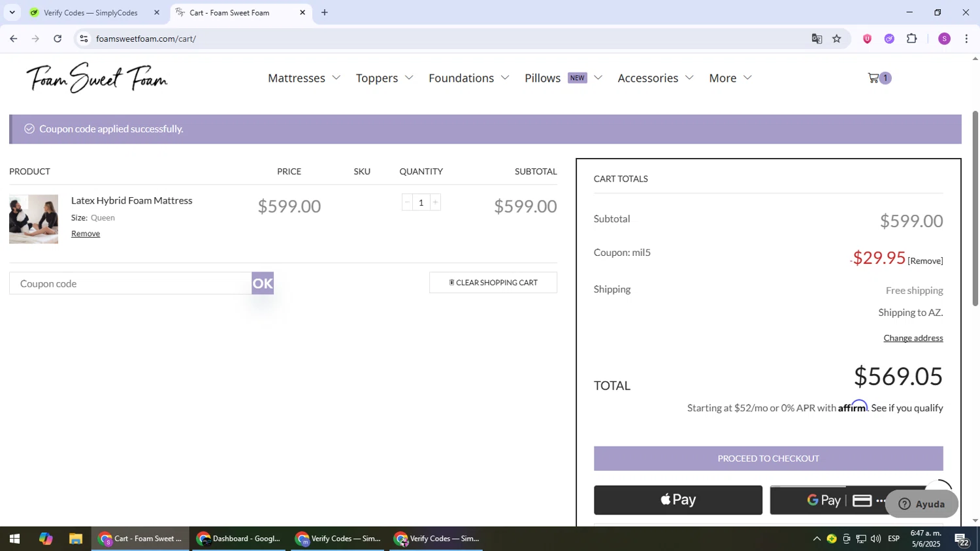Open Copilot from the taskbar
Image resolution: width=980 pixels, height=551 pixels.
45,539
